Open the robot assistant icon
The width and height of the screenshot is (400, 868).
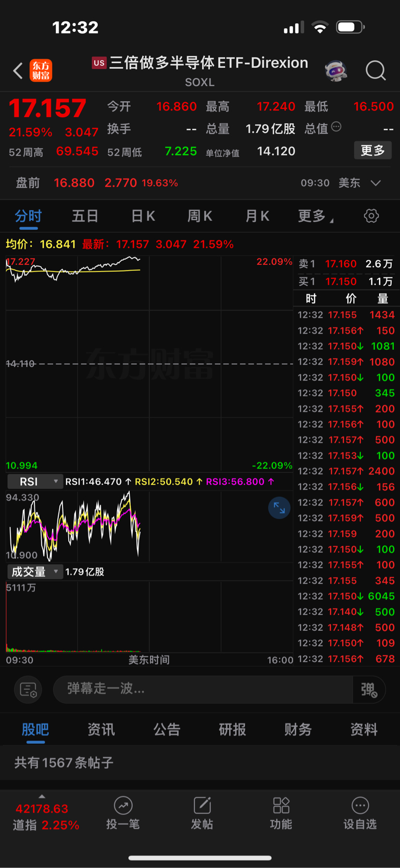pyautogui.click(x=336, y=70)
